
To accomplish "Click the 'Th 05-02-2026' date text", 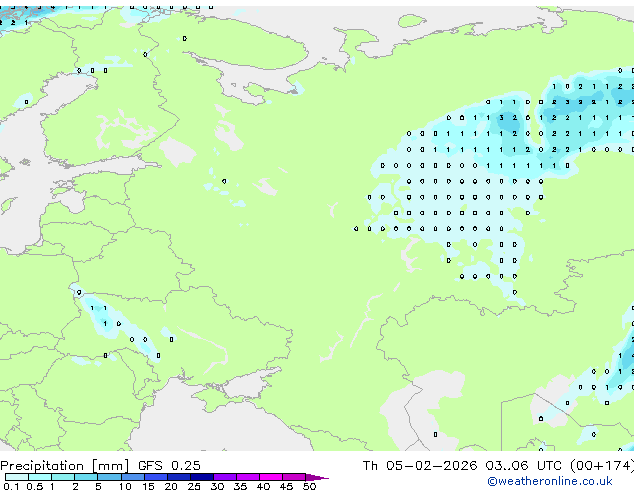I will tap(420, 466).
